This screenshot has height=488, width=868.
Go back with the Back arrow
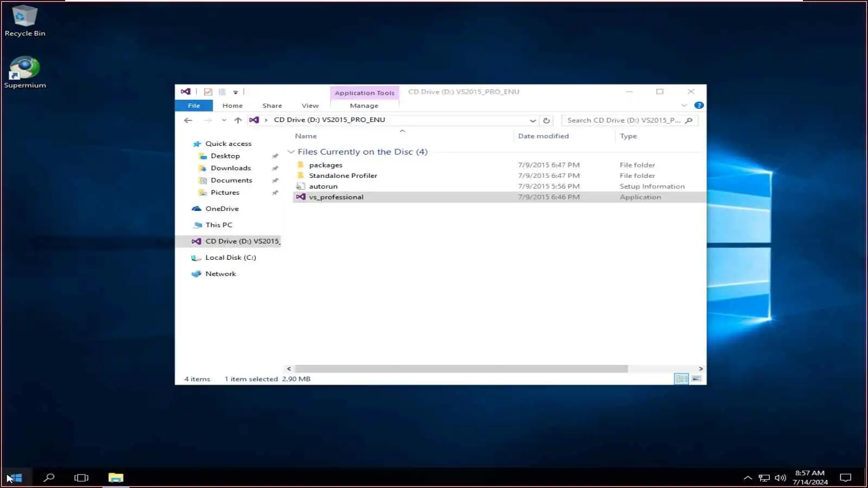pyautogui.click(x=188, y=120)
